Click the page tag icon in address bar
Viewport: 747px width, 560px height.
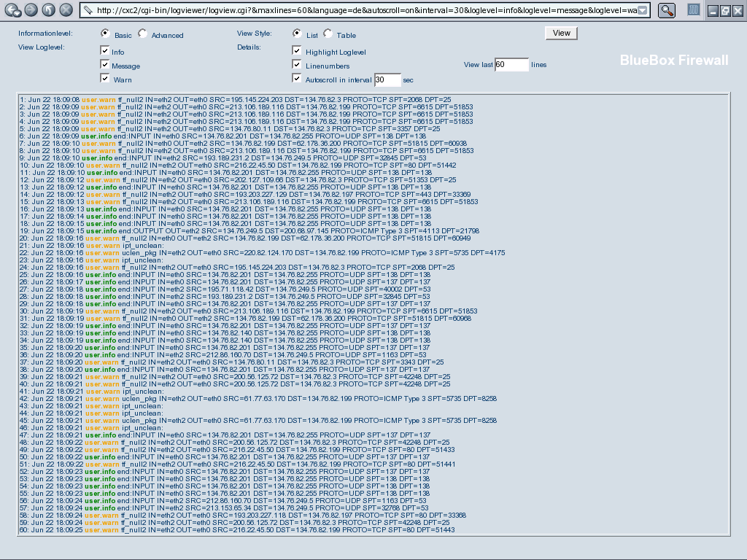(87, 10)
